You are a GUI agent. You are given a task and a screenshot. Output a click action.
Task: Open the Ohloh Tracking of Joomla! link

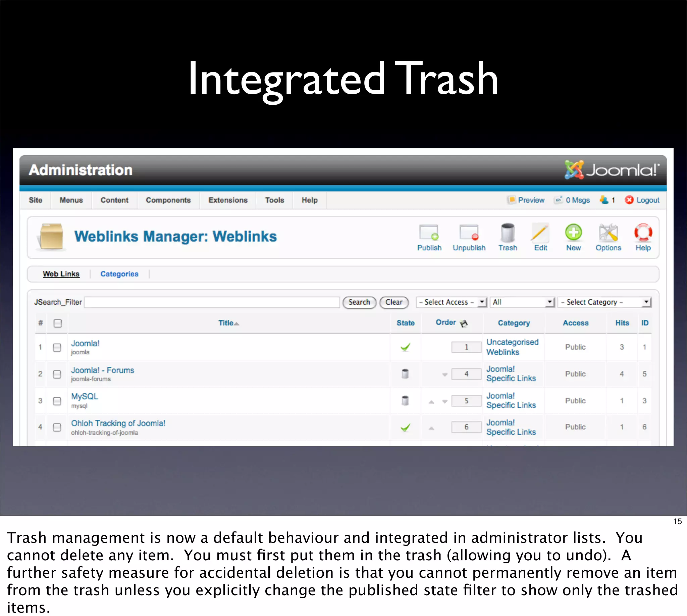tap(118, 423)
